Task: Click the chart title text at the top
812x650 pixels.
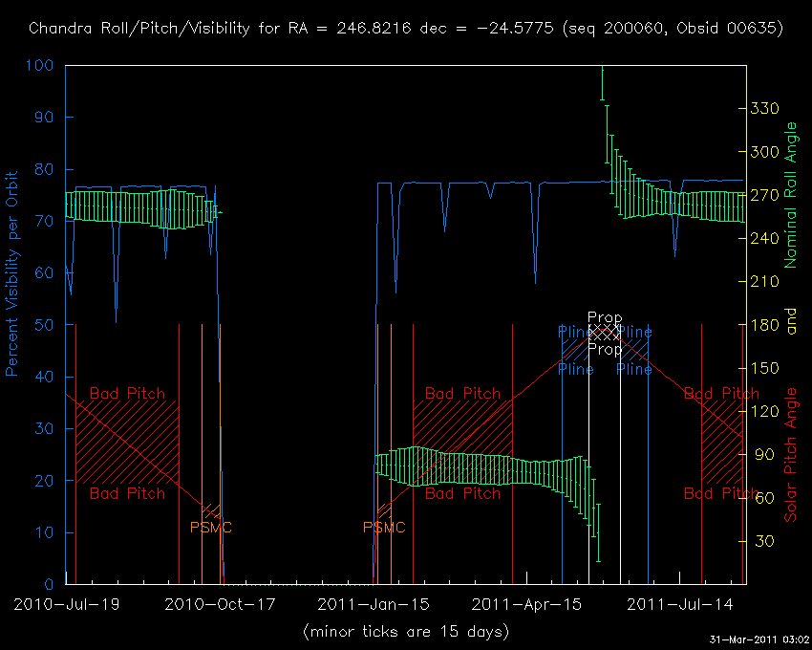Action: point(406,28)
